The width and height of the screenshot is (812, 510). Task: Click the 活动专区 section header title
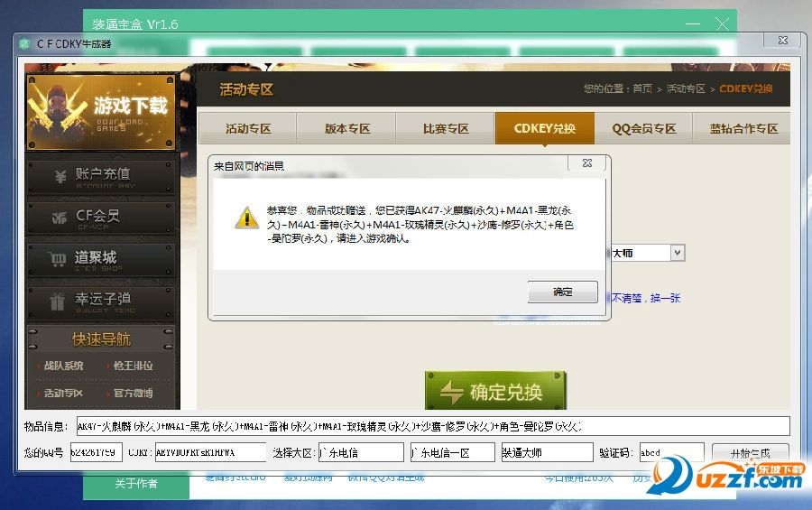click(x=246, y=89)
